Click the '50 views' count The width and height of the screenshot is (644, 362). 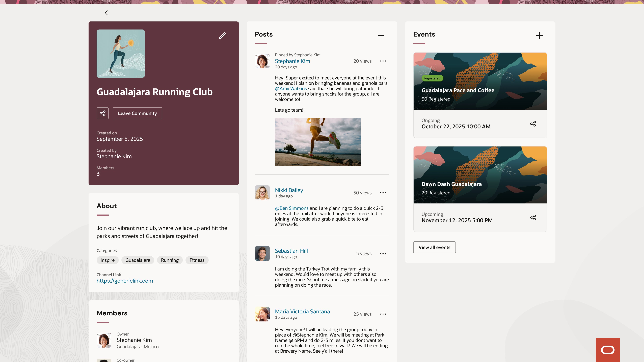tap(362, 193)
